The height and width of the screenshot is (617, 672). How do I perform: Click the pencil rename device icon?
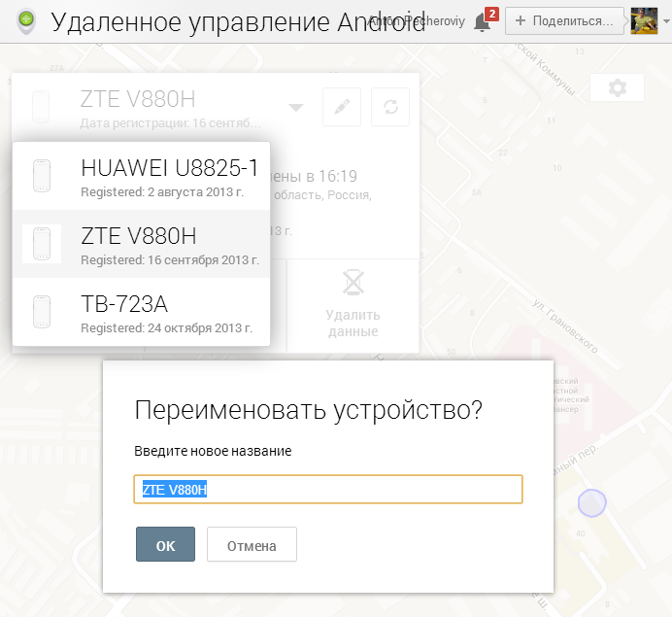click(x=342, y=107)
